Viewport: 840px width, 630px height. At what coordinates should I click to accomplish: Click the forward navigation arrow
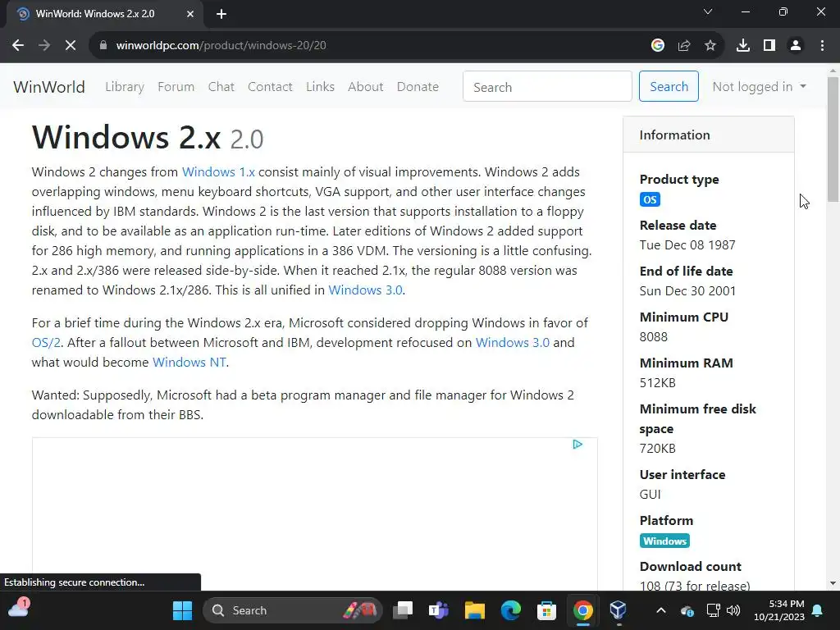(x=44, y=46)
